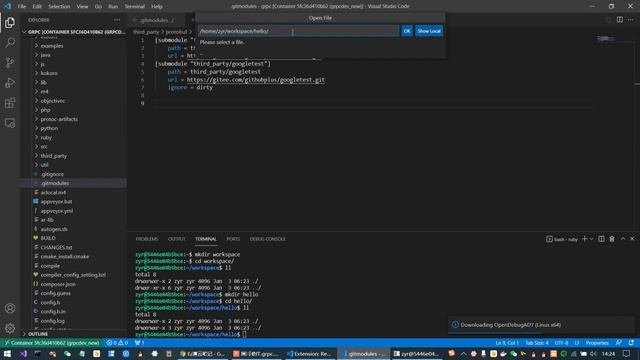This screenshot has height=360, width=640.
Task: Open gitee googletest.git URL link
Action: coord(256,80)
